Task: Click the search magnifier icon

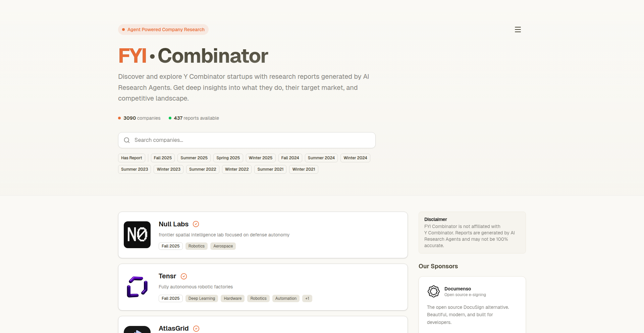Action: tap(127, 140)
